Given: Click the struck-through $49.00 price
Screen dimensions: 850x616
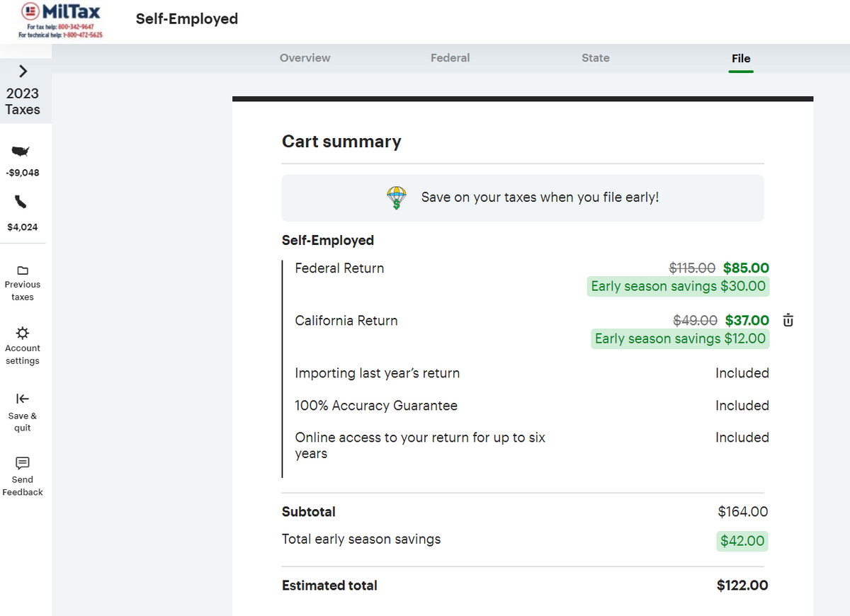Looking at the screenshot, I should [695, 321].
